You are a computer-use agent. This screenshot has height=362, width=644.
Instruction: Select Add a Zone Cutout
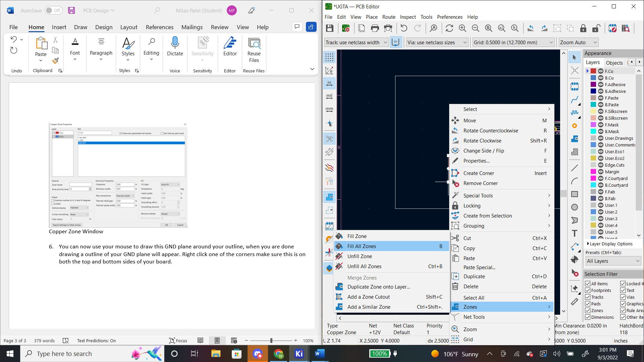point(391,297)
